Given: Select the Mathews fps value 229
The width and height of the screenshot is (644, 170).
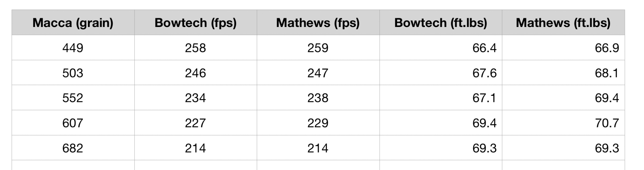Looking at the screenshot, I should [318, 123].
